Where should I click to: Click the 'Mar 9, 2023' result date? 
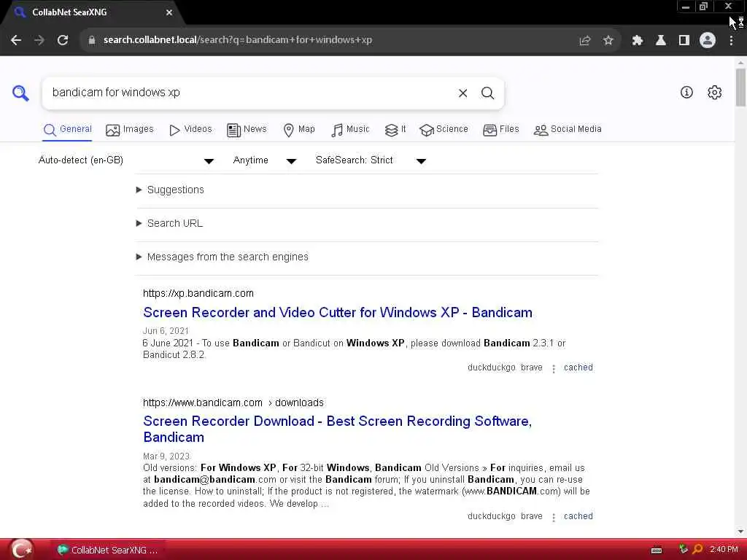pyautogui.click(x=166, y=456)
